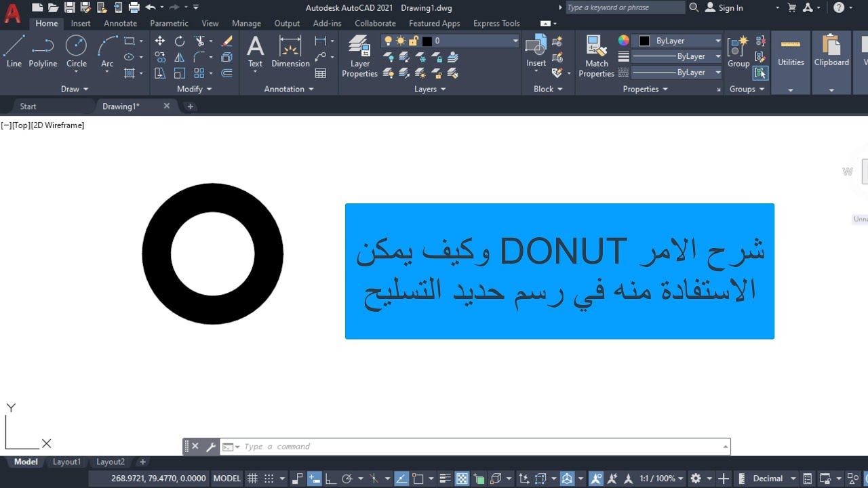Open the object color ByLayer dropdown
The image size is (868, 488).
coord(678,41)
